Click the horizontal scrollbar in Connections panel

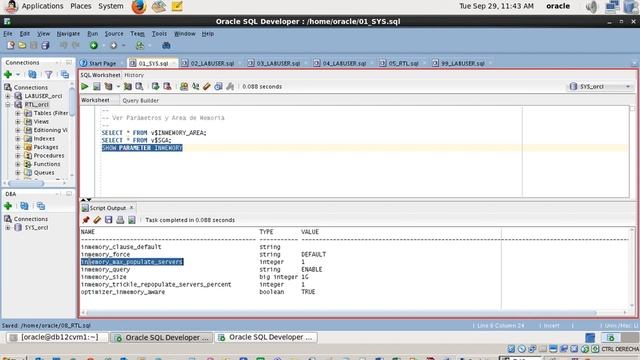(26, 183)
